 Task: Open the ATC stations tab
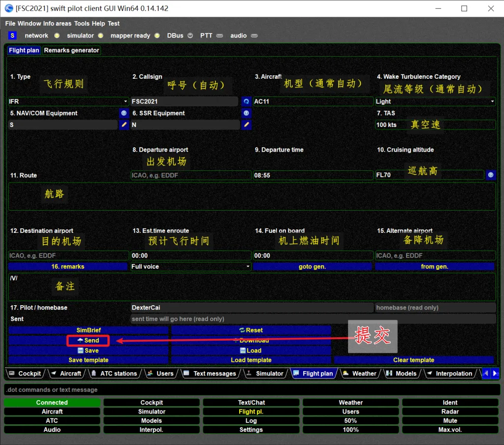(x=115, y=374)
